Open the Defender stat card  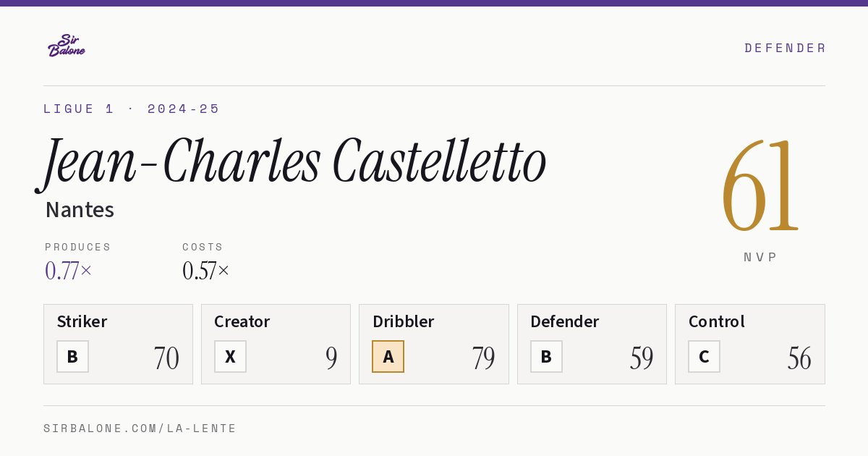point(592,344)
